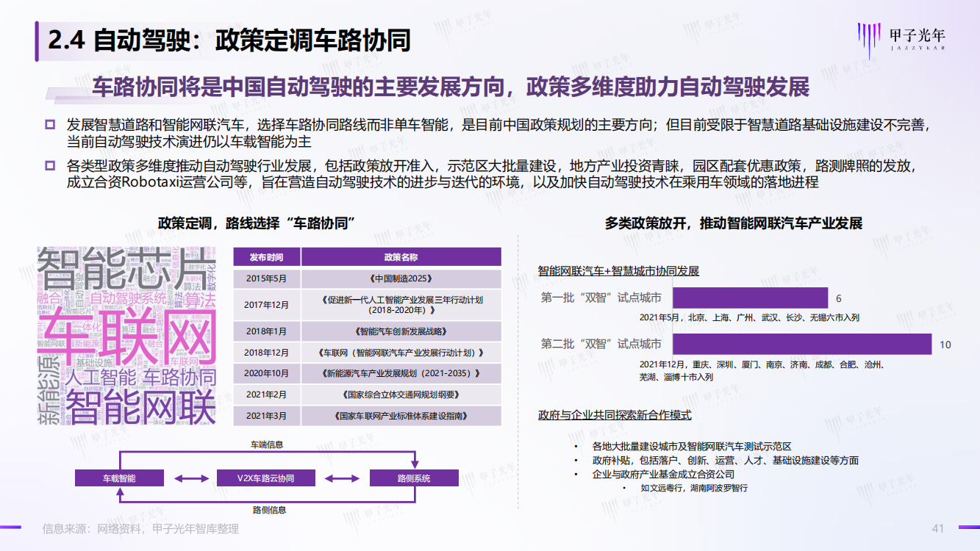Click the 2017年12月 date cell
The height and width of the screenshot is (551, 980).
(x=265, y=305)
